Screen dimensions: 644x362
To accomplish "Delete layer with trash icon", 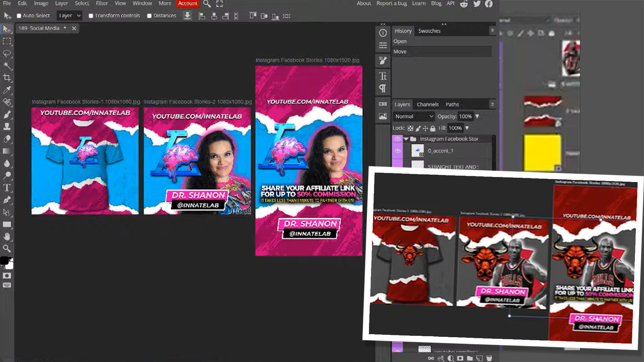I will point(489,358).
